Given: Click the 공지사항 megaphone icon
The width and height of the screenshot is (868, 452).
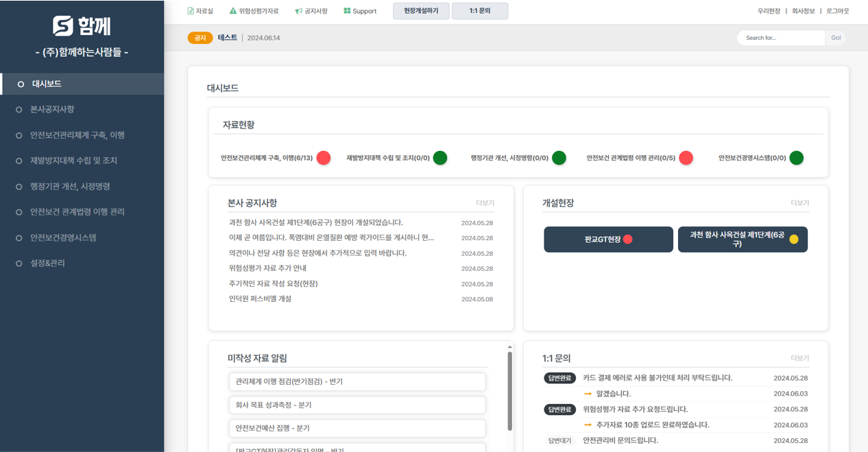Looking at the screenshot, I should coord(298,11).
